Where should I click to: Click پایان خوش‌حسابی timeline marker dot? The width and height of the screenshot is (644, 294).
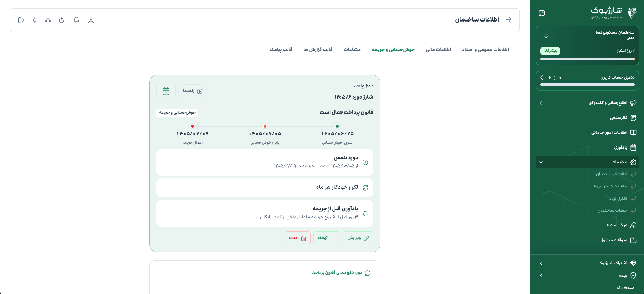pos(265,126)
